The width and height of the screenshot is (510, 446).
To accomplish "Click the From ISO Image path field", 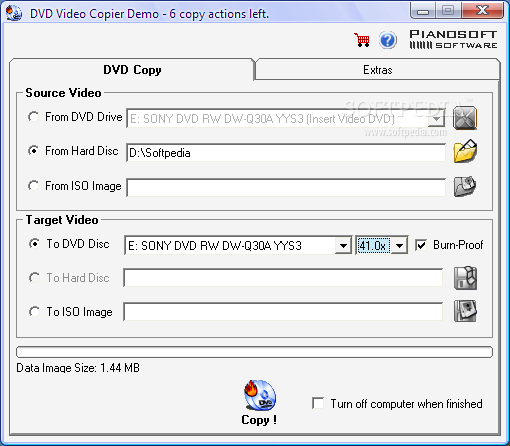I will tap(286, 187).
